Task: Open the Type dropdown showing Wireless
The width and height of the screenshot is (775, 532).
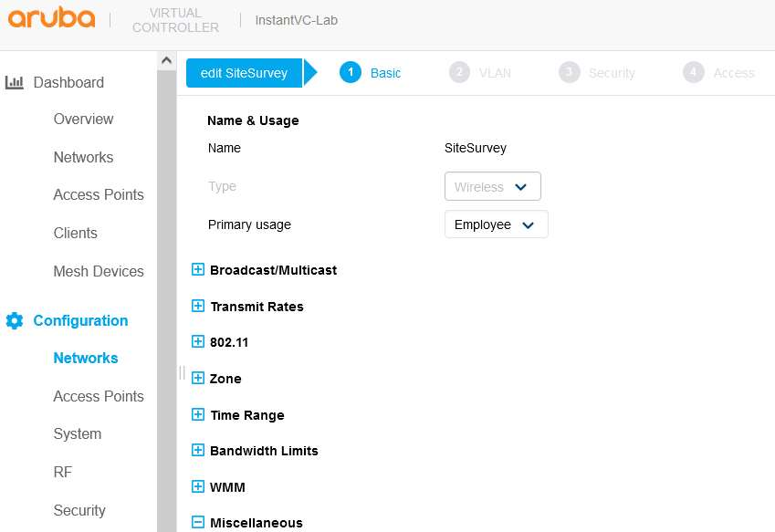Action: click(x=492, y=186)
